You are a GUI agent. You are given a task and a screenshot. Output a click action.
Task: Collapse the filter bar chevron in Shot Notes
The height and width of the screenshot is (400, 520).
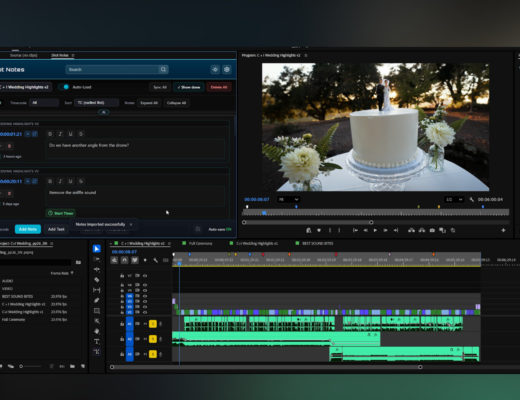point(104,112)
